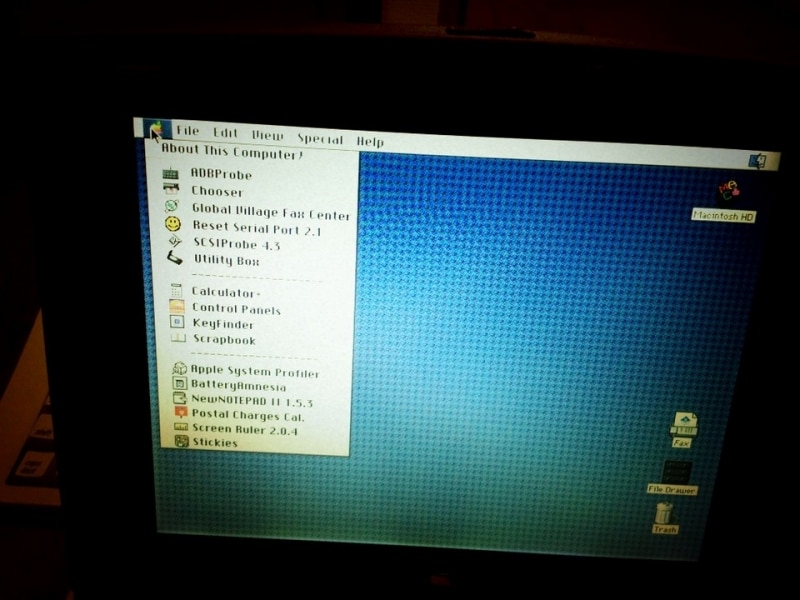Click the smiley Reset Serial Port icon

pyautogui.click(x=173, y=225)
